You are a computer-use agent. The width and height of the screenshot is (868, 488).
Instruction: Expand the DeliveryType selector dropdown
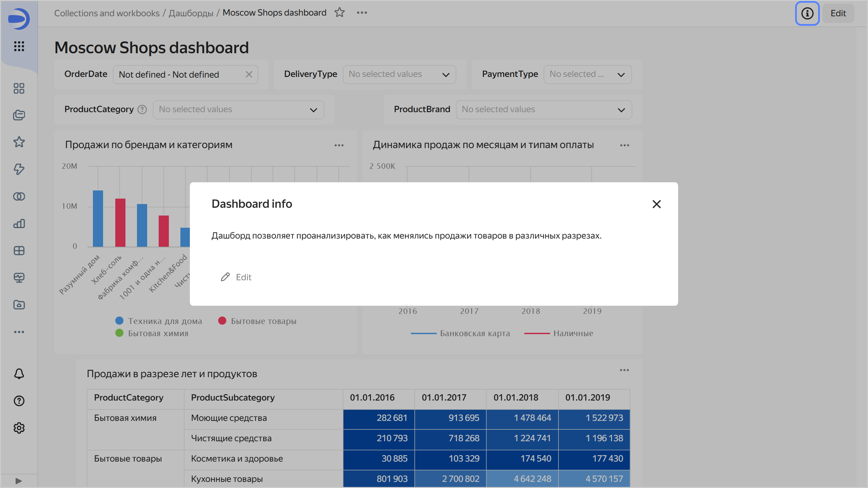(399, 75)
